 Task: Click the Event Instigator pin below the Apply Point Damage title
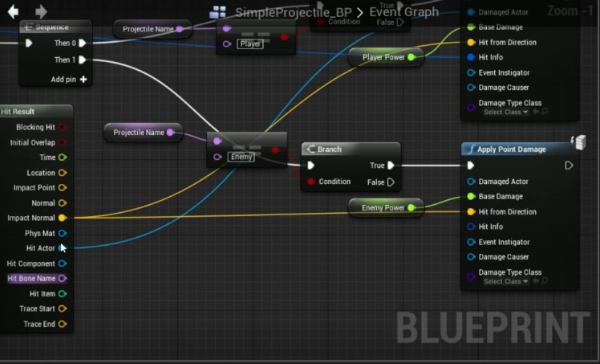click(471, 242)
